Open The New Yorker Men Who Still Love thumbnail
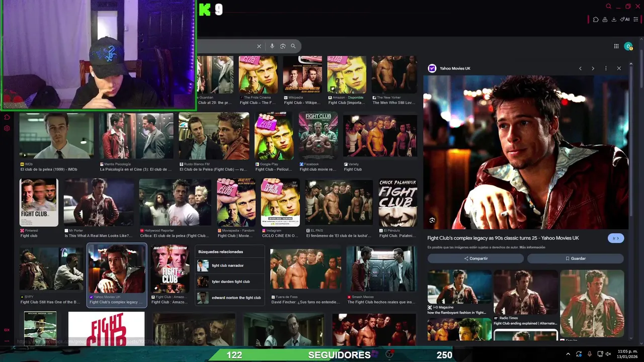Image resolution: width=644 pixels, height=362 pixels. click(394, 75)
